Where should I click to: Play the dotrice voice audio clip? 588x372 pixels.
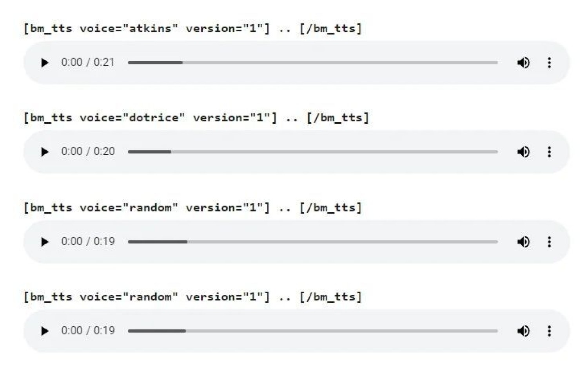pyautogui.click(x=45, y=152)
